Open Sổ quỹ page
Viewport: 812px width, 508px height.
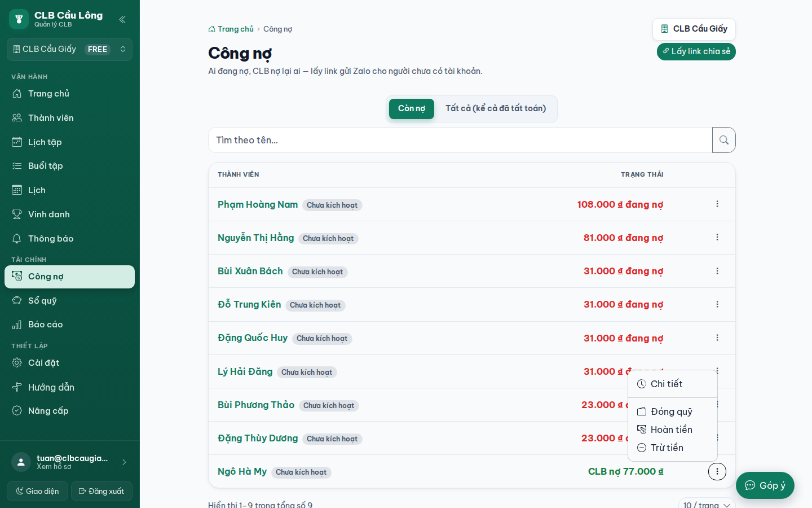point(69,301)
